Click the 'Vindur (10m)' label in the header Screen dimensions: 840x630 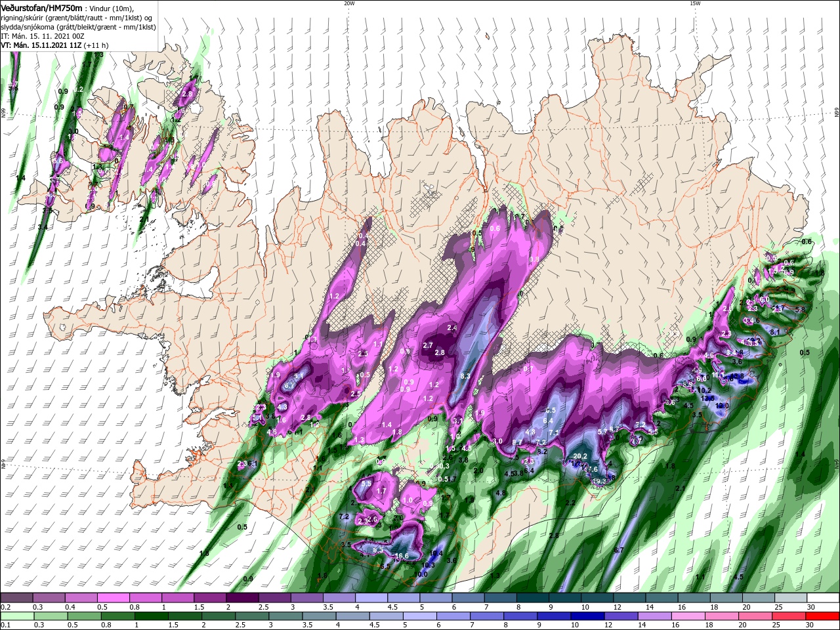(x=112, y=9)
